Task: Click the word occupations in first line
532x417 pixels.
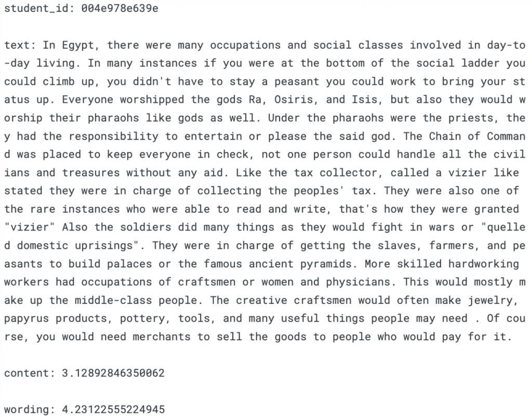Action: (x=245, y=45)
